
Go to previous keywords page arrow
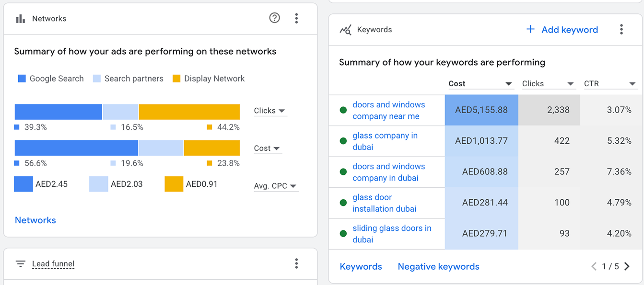[x=594, y=267]
